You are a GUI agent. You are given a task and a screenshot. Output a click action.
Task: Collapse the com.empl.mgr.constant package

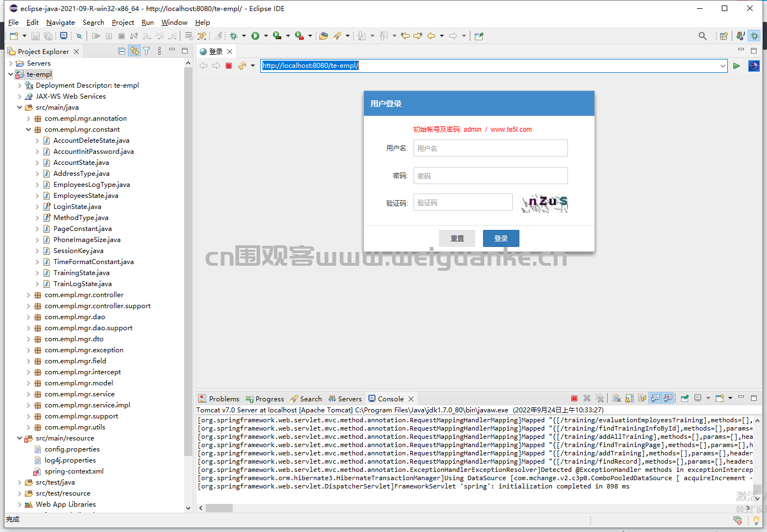point(29,130)
